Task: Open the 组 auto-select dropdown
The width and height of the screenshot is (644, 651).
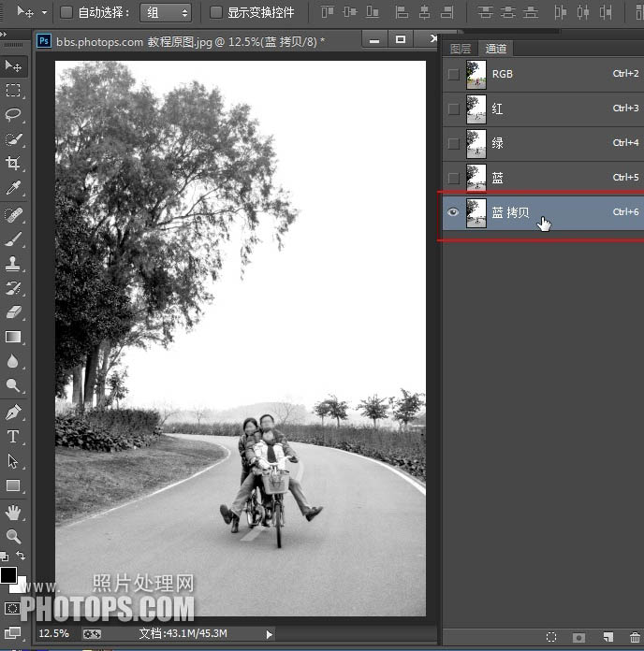Action: pos(165,12)
